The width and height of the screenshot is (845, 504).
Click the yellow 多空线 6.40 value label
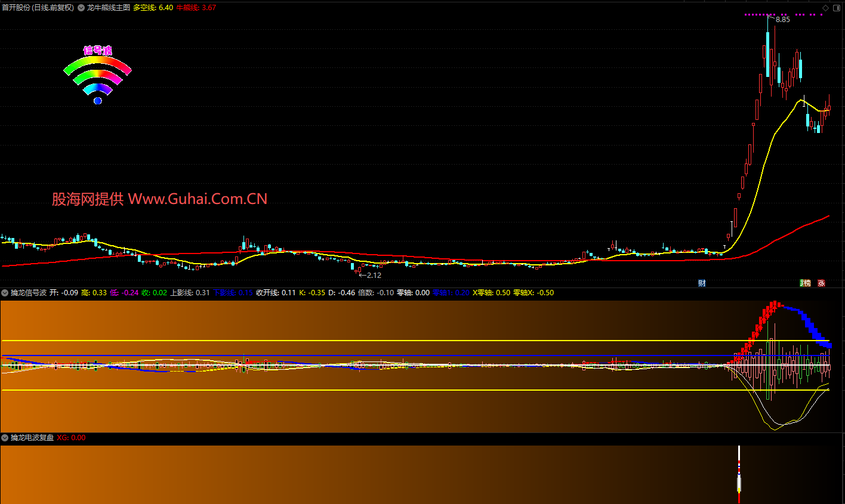tap(153, 8)
